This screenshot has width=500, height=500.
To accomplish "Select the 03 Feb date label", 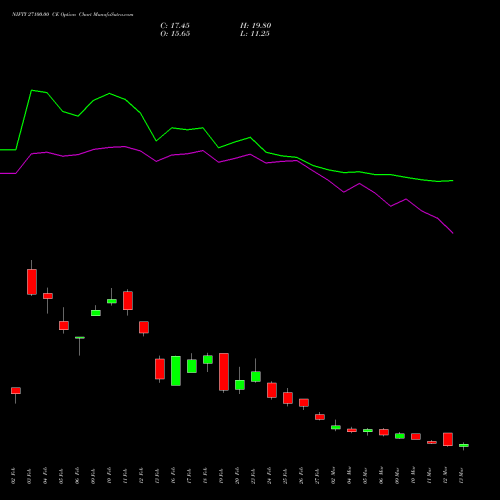I will tap(29, 476).
